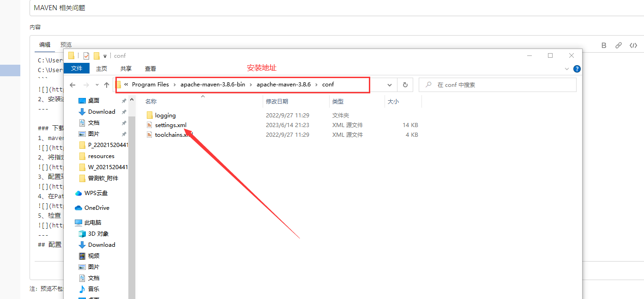644x299 pixels.
Task: Open WPS云盘 in the sidebar
Action: (96, 193)
